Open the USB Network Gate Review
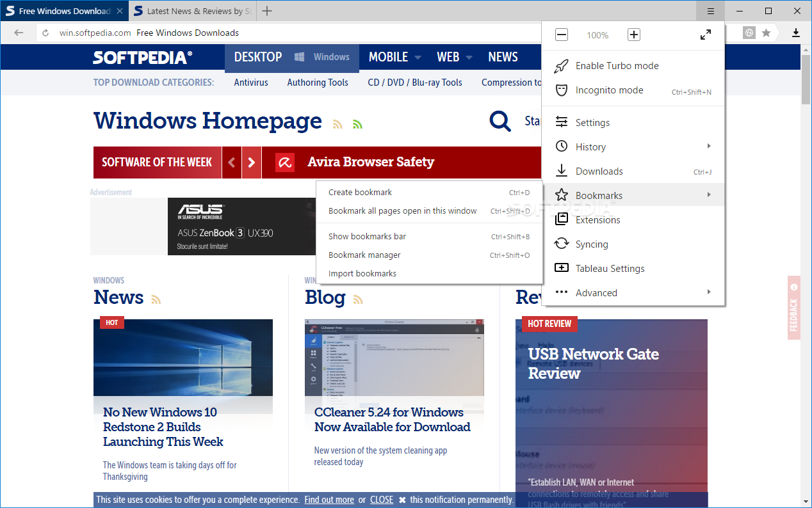This screenshot has width=812, height=508. click(593, 363)
